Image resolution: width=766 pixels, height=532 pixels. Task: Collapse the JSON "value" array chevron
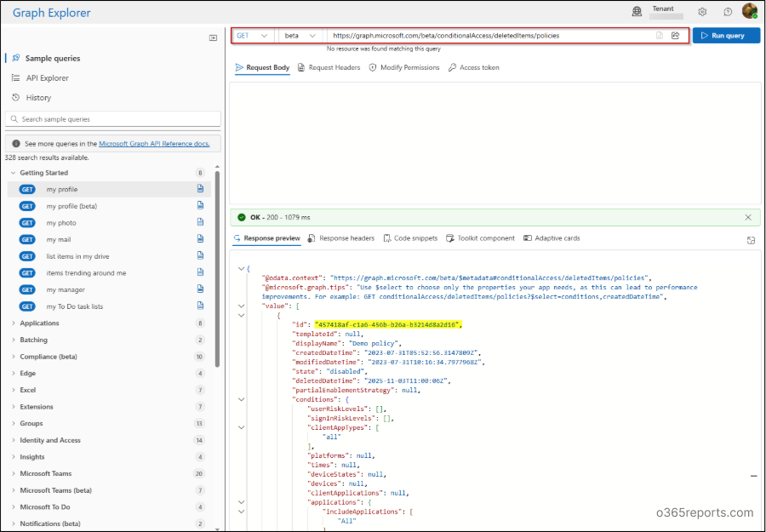242,306
